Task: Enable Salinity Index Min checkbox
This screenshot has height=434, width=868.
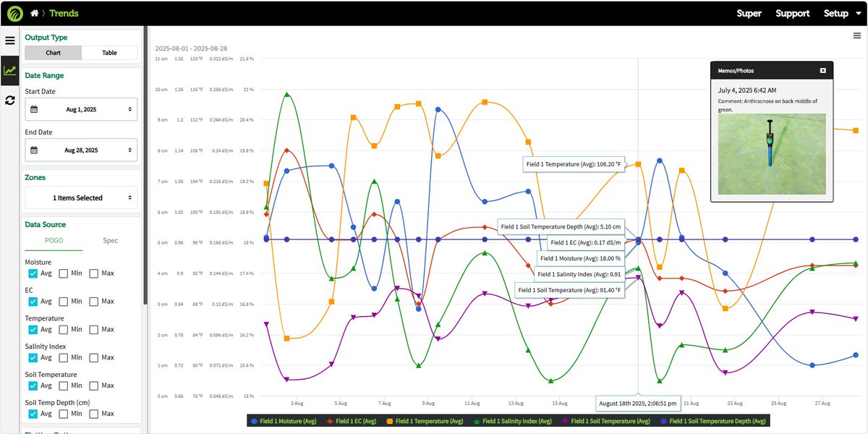Action: click(63, 357)
